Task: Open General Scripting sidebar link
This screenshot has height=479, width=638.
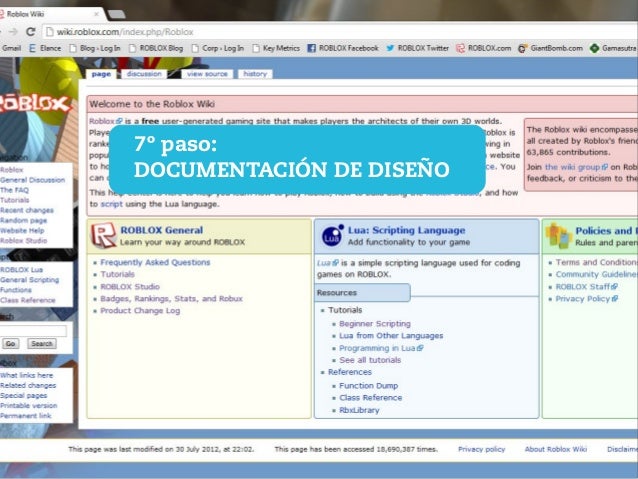Action: [x=29, y=280]
